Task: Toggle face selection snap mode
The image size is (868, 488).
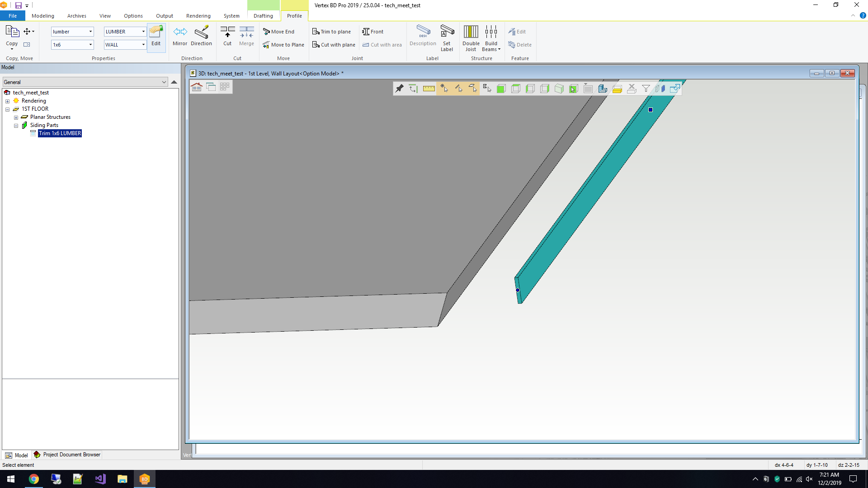Action: pyautogui.click(x=473, y=89)
